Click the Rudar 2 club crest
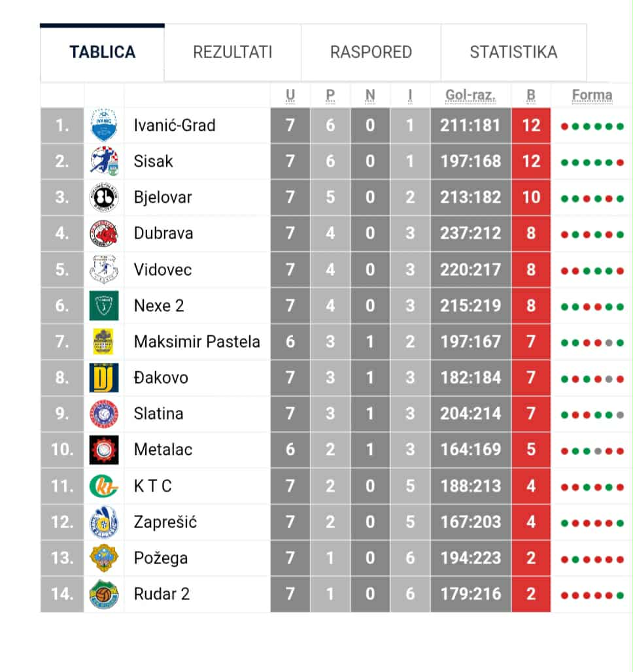Image resolution: width=633 pixels, height=672 pixels. point(104,594)
